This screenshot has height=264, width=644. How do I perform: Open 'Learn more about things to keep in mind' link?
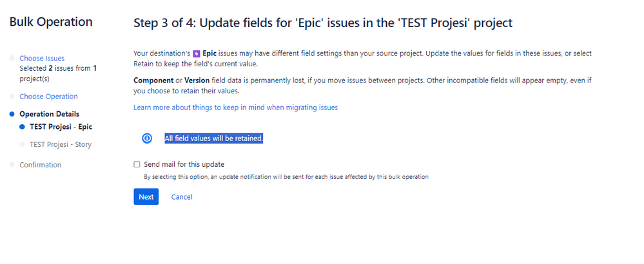coord(235,108)
